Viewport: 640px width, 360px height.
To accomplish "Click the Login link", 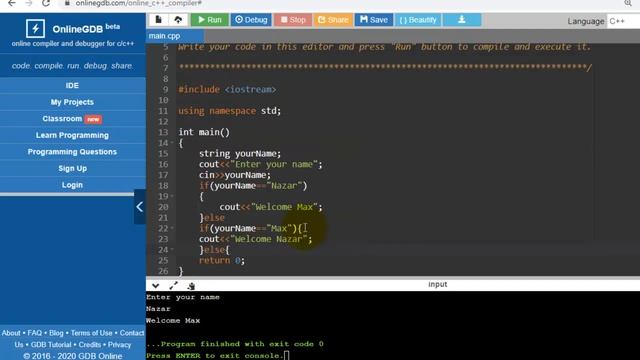I will coord(72,185).
